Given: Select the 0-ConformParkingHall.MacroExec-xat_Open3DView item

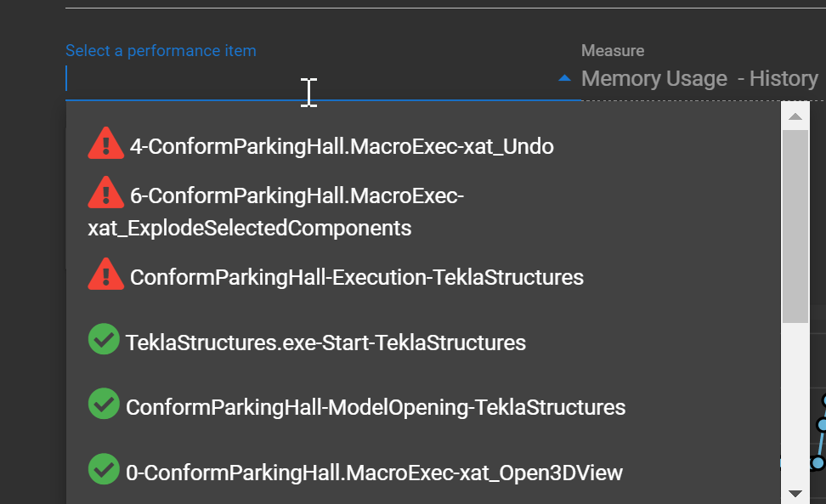Looking at the screenshot, I should (374, 473).
